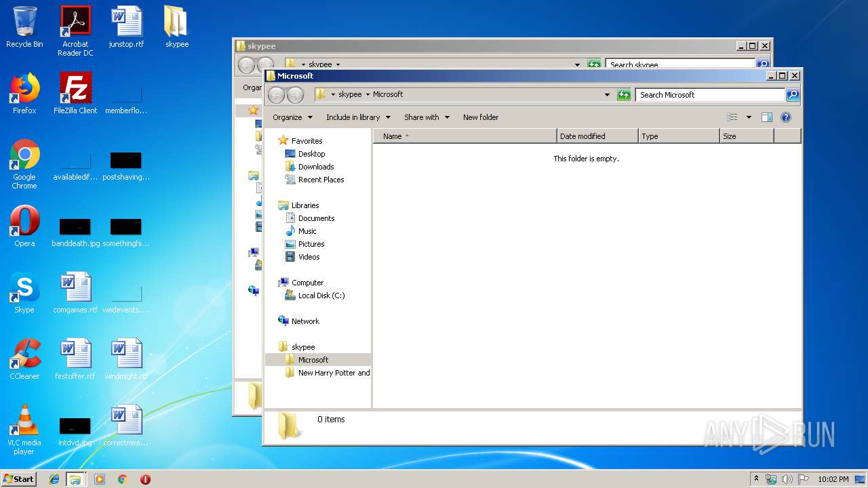
Task: Sort by Date modified column
Action: click(x=597, y=136)
